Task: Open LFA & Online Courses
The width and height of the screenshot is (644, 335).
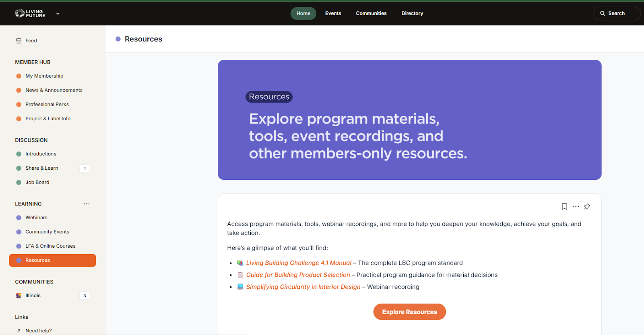Action: tap(52, 246)
